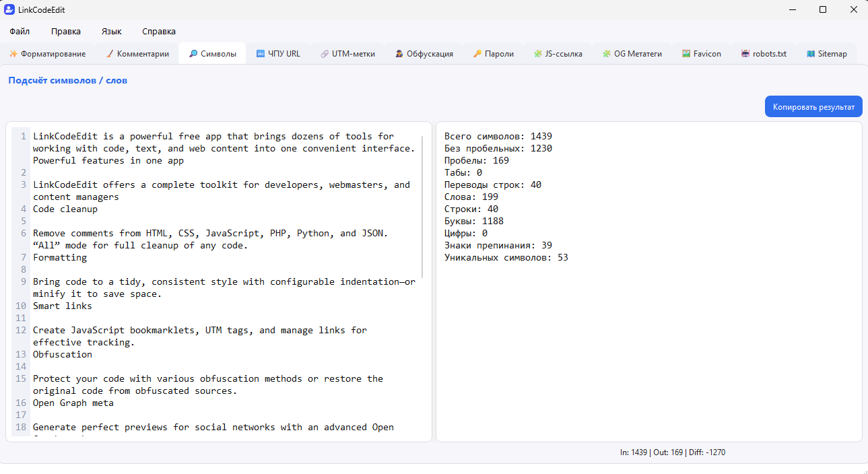Click the "Без пробельных: 1230" result line
This screenshot has height=474, width=868.
(x=498, y=148)
